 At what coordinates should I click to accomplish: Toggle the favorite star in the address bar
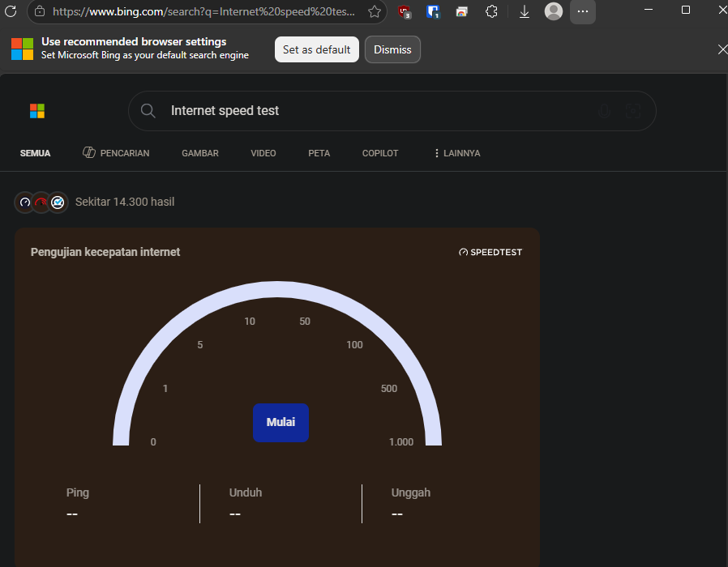(374, 11)
